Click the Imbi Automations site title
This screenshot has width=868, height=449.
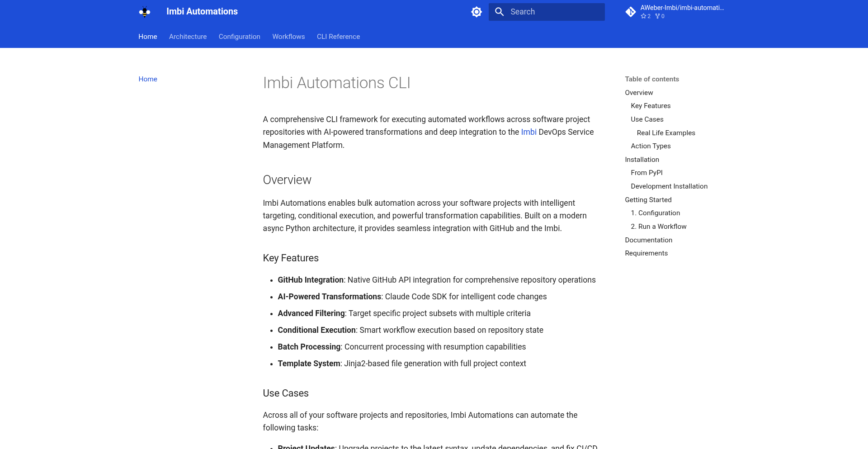click(x=202, y=12)
